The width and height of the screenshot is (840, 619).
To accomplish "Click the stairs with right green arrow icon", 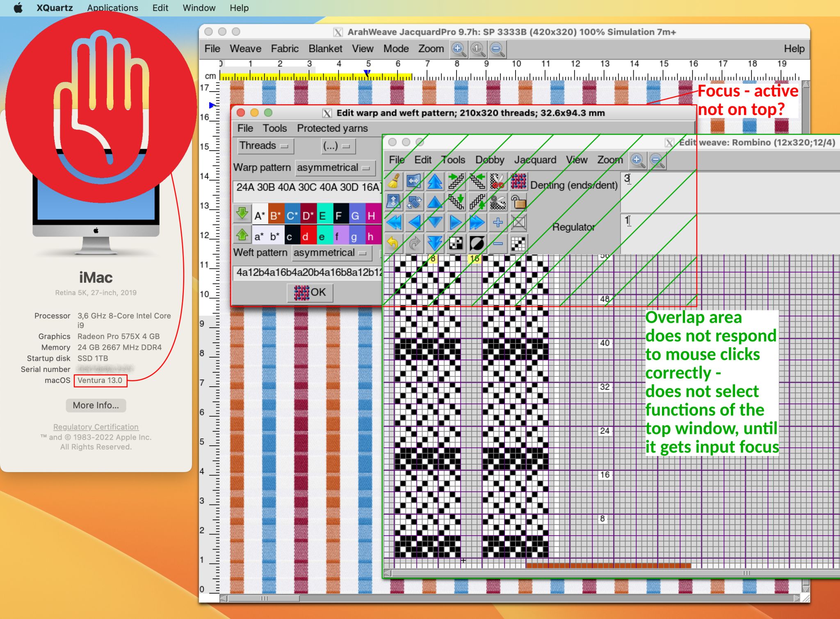I will [456, 181].
